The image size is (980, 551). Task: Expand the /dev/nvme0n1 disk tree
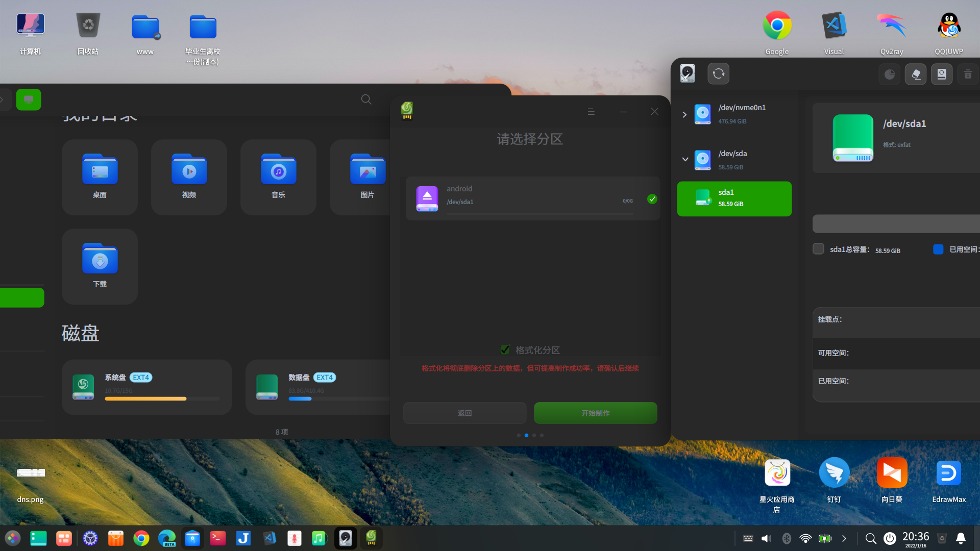684,115
